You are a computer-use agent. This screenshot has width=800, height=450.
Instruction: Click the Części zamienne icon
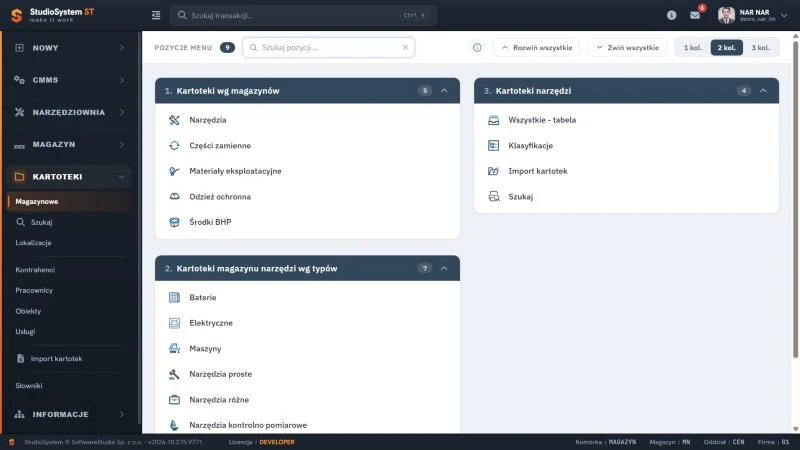tap(174, 145)
